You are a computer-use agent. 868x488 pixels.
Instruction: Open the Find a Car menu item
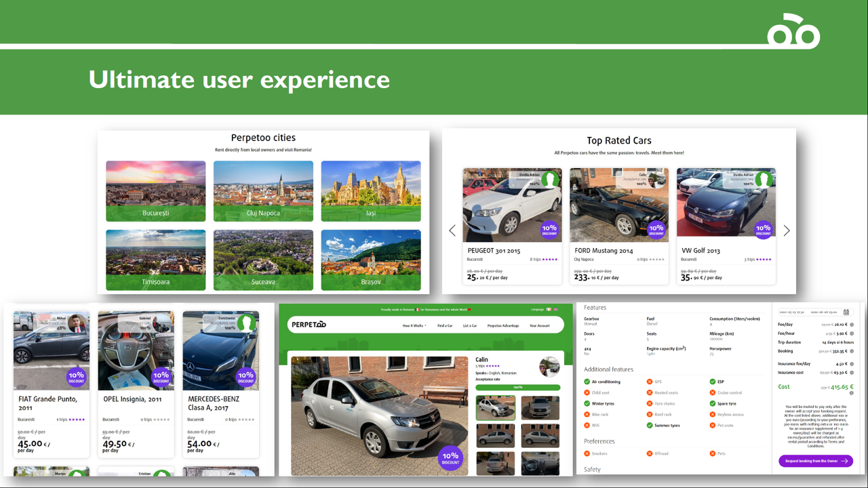445,325
